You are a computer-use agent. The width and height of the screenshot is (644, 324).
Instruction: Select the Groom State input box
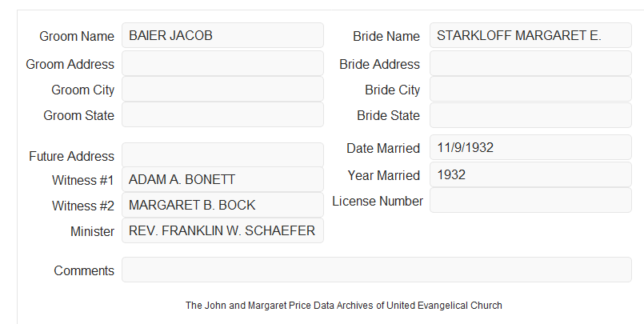[222, 114]
